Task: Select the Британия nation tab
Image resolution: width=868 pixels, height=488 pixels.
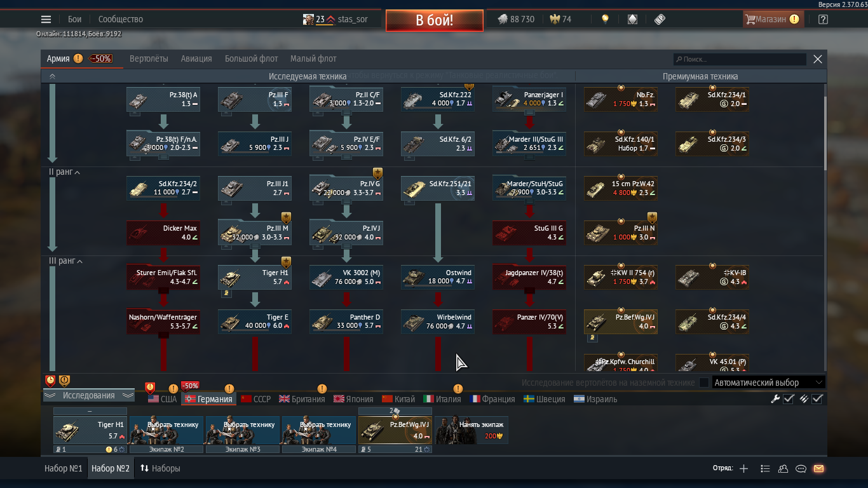Action: pyautogui.click(x=302, y=399)
